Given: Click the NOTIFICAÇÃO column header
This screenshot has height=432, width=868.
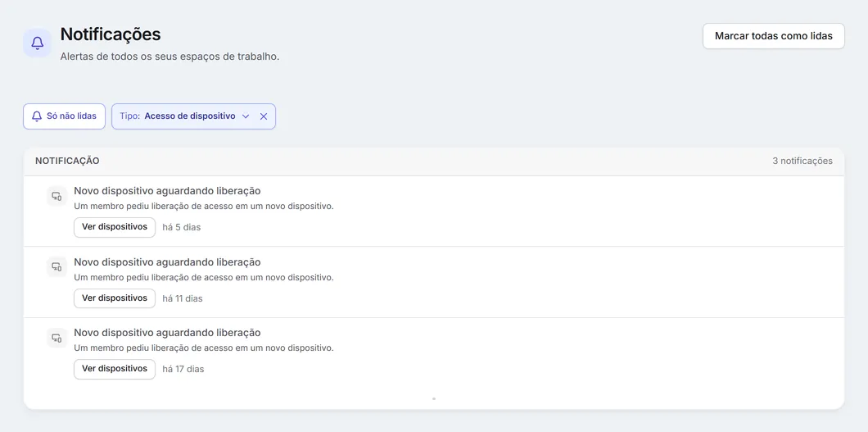Looking at the screenshot, I should coord(67,161).
